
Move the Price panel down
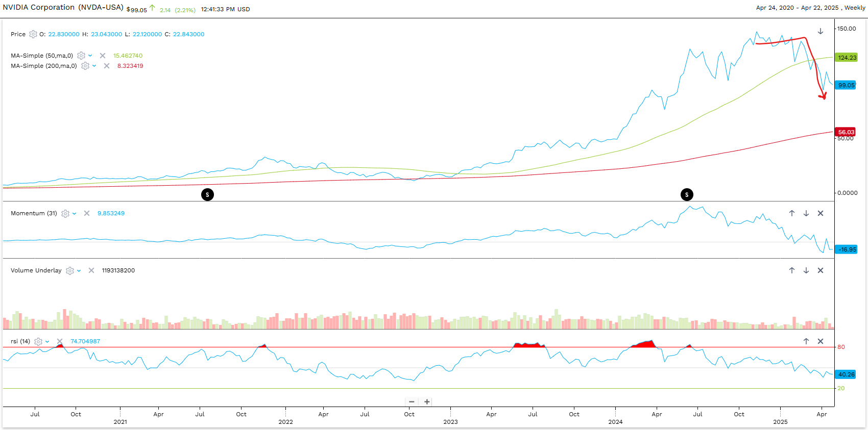821,31
